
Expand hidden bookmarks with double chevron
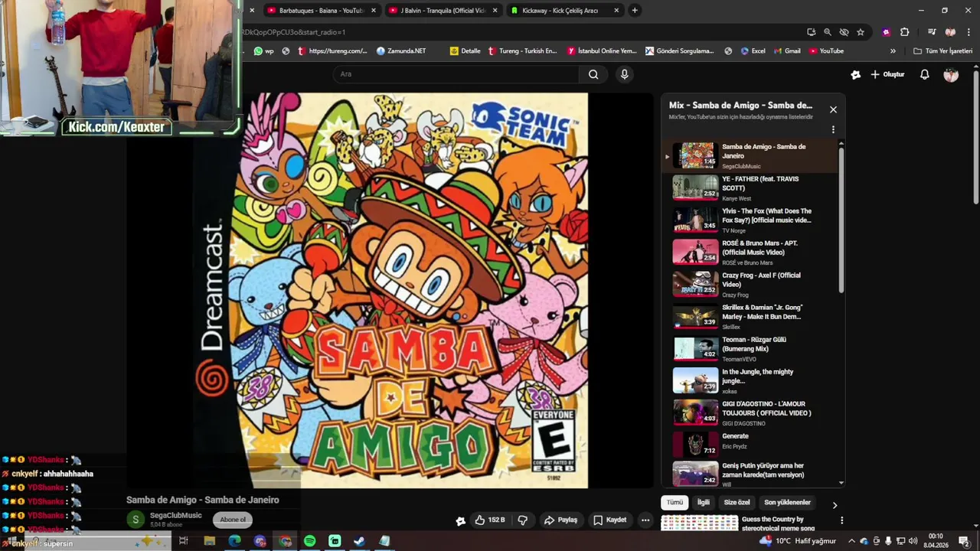coord(893,51)
